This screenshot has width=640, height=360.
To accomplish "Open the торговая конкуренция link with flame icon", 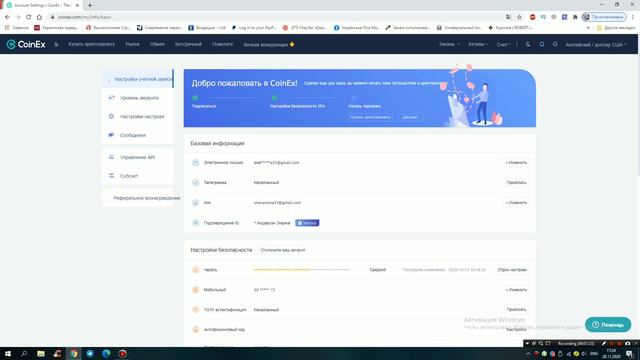I will (x=269, y=44).
